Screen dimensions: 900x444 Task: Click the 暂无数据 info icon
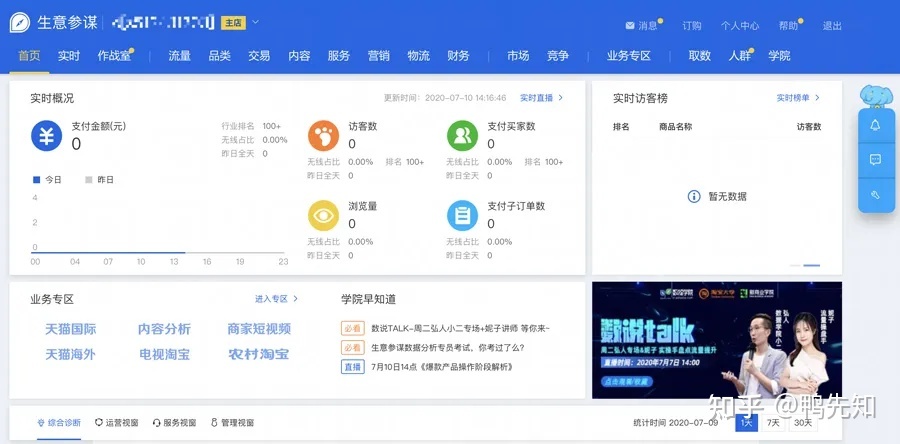(x=694, y=196)
